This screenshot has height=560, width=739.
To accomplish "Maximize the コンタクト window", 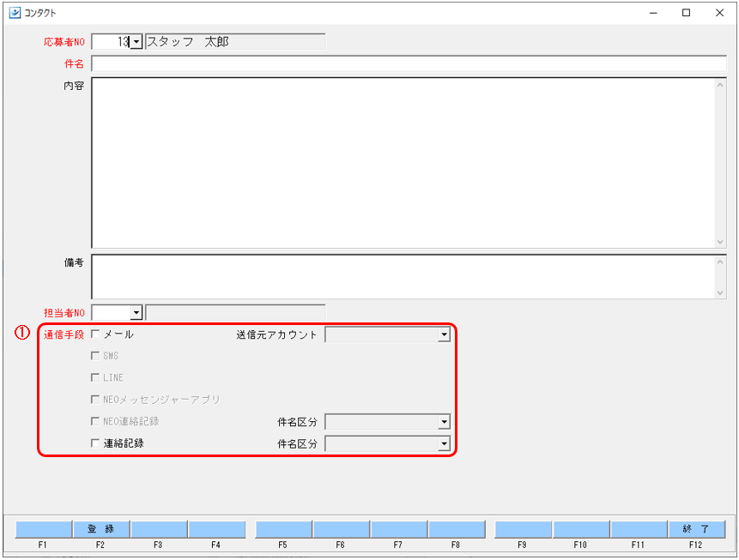I will (687, 13).
